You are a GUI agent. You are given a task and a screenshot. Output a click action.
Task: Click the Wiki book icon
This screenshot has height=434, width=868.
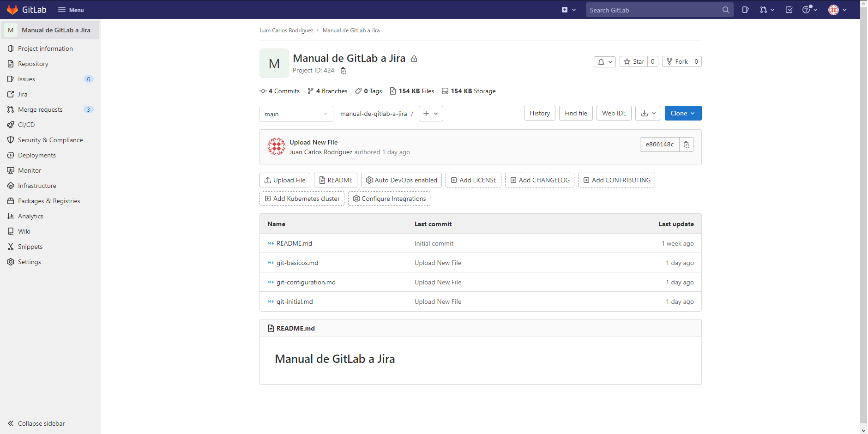[x=11, y=231]
